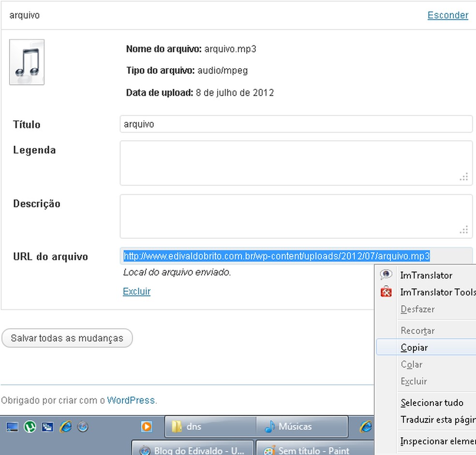Click the upload date 8 de julho de 2012
The width and height of the screenshot is (476, 455).
pyautogui.click(x=235, y=92)
